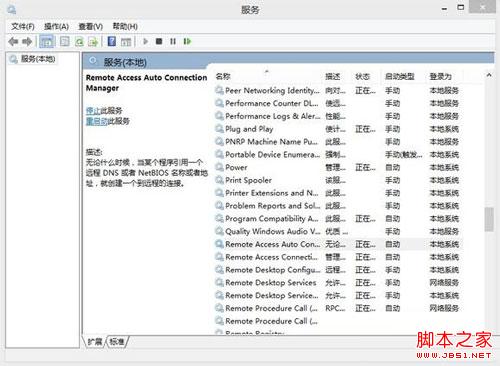This screenshot has width=500, height=366.
Task: Sort by the 名称 column header
Action: (x=223, y=76)
